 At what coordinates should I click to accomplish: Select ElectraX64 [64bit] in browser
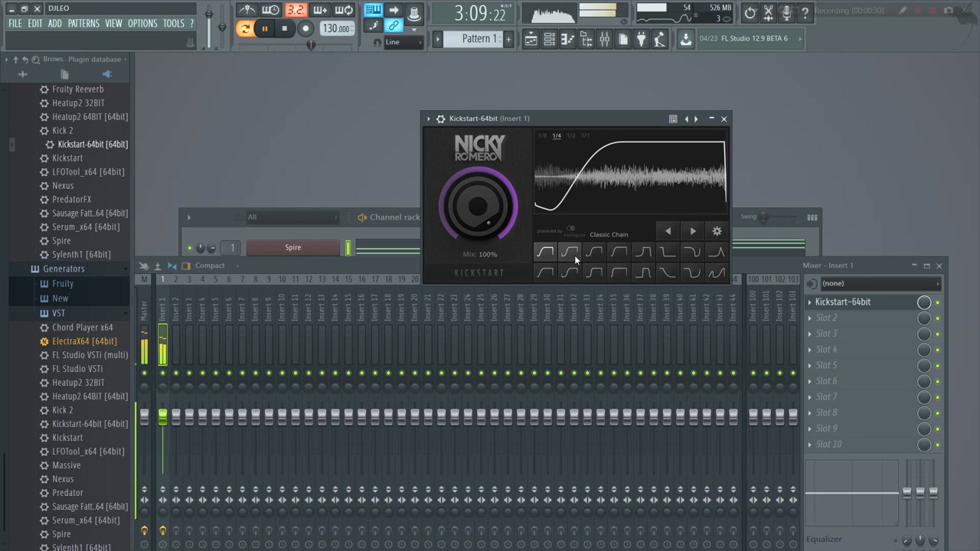[x=84, y=341]
